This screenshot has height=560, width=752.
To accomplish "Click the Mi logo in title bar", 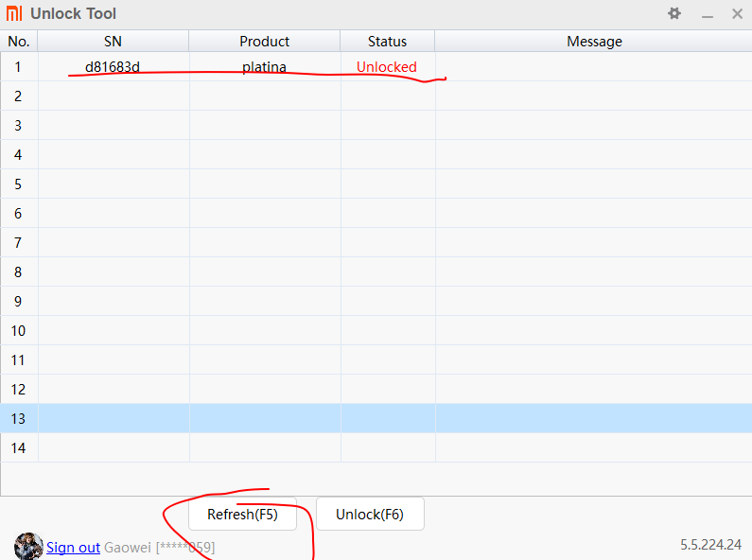I will point(14,13).
